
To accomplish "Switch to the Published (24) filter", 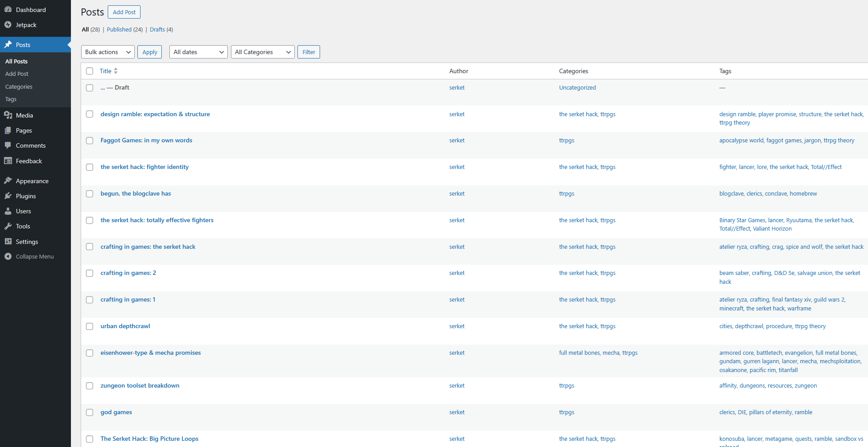I will (x=125, y=29).
